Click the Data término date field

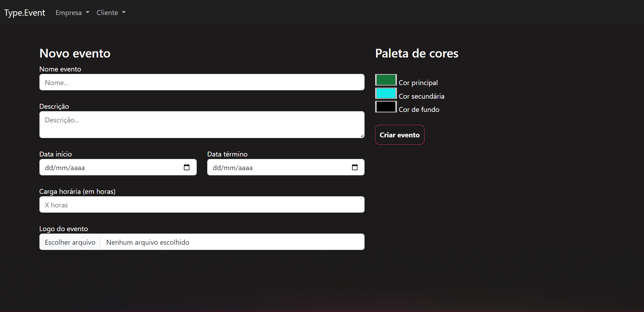(x=286, y=167)
